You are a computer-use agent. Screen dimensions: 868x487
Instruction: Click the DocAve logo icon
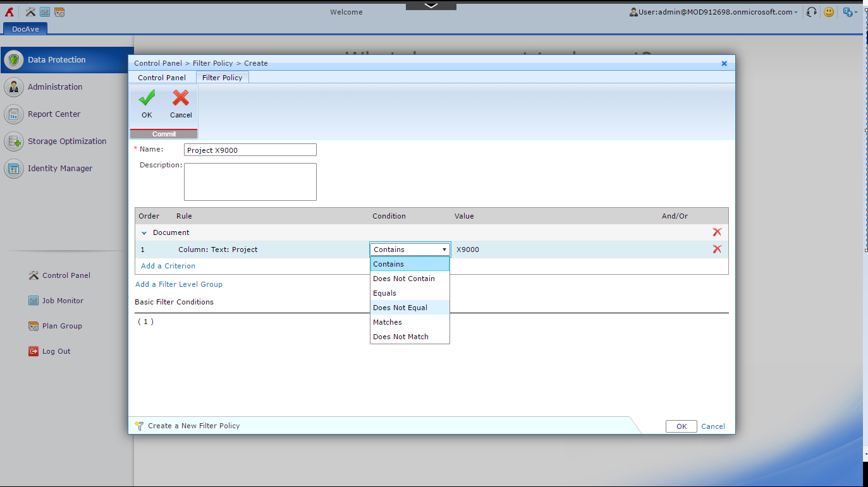(x=9, y=12)
